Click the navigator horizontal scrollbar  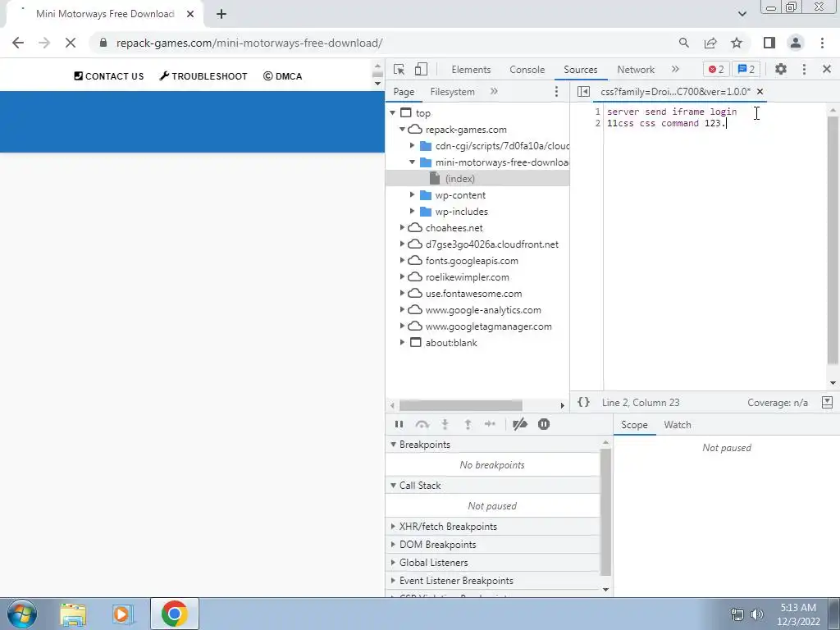point(461,405)
